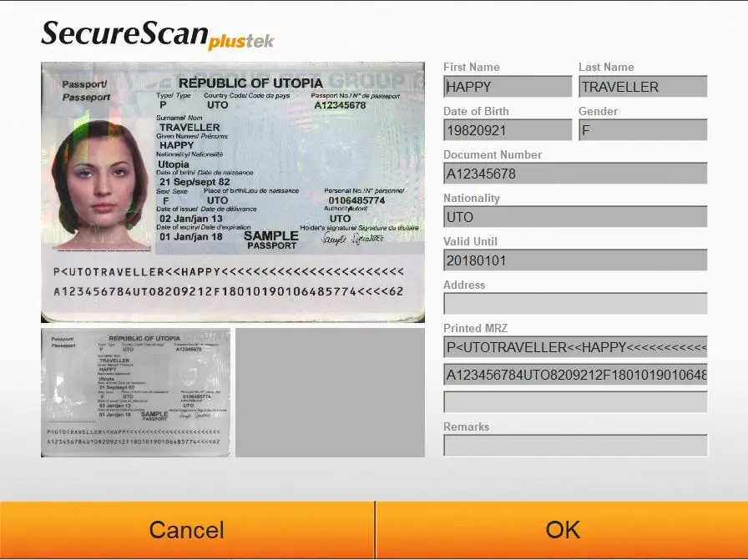This screenshot has height=560, width=748.
Task: Click the Valid Until label
Action: tap(470, 241)
